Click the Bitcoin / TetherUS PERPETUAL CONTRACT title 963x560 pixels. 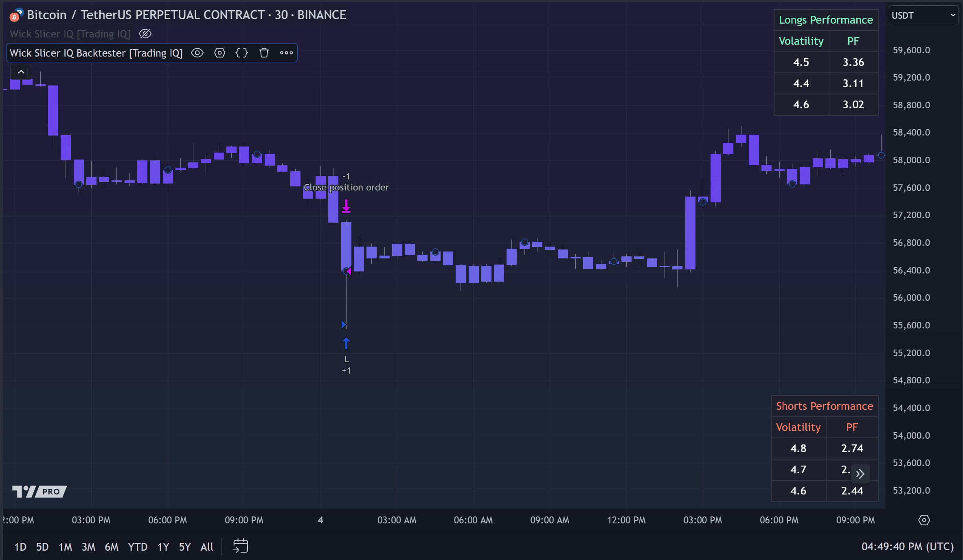pyautogui.click(x=186, y=15)
